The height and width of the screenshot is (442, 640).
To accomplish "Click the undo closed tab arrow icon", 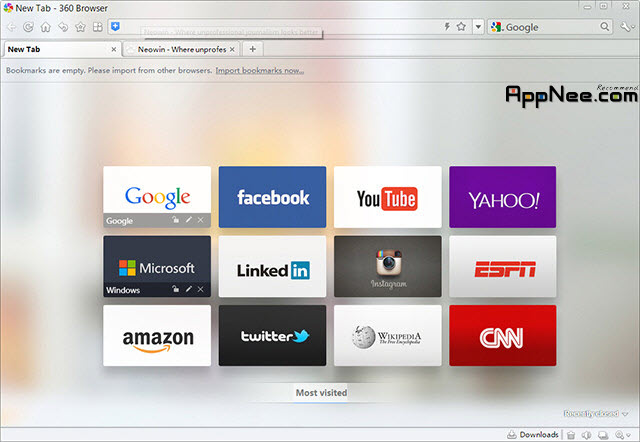I will point(63,27).
